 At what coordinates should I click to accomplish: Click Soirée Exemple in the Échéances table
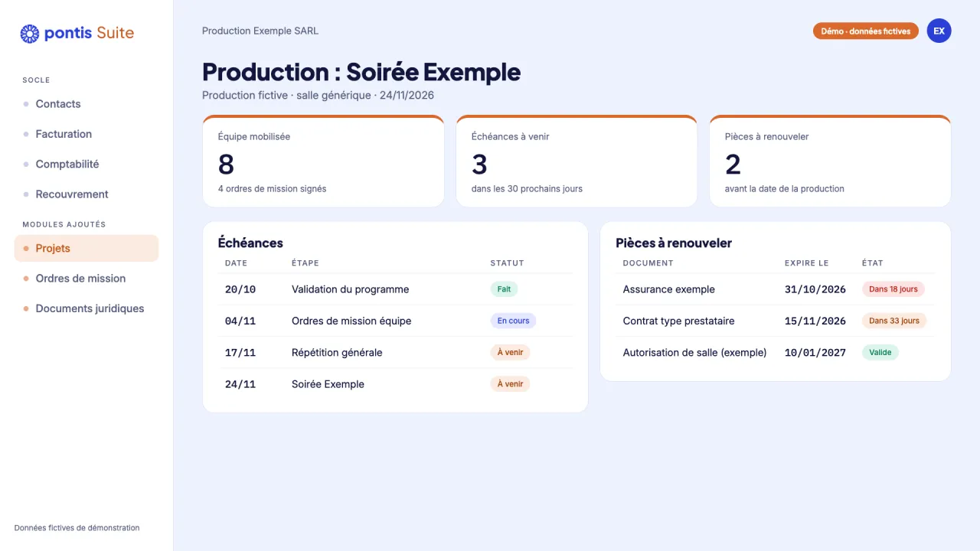[x=328, y=384]
